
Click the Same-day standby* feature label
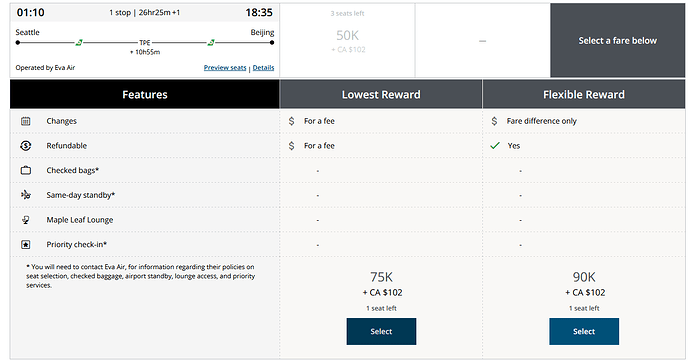[x=81, y=195]
